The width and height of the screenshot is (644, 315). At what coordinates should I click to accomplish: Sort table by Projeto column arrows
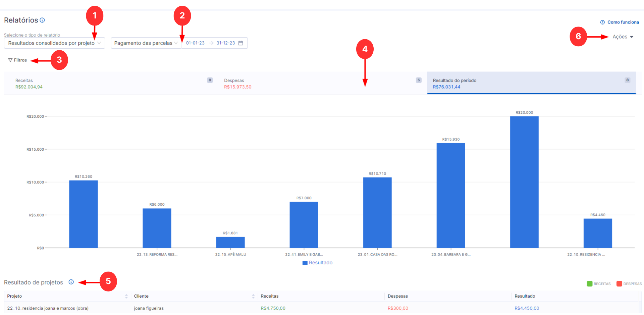[126, 296]
